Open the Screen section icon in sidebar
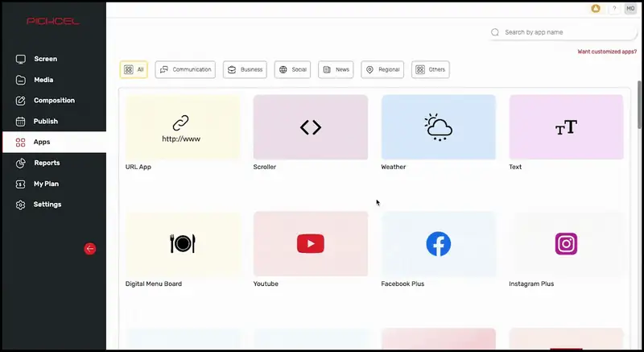 tap(21, 59)
